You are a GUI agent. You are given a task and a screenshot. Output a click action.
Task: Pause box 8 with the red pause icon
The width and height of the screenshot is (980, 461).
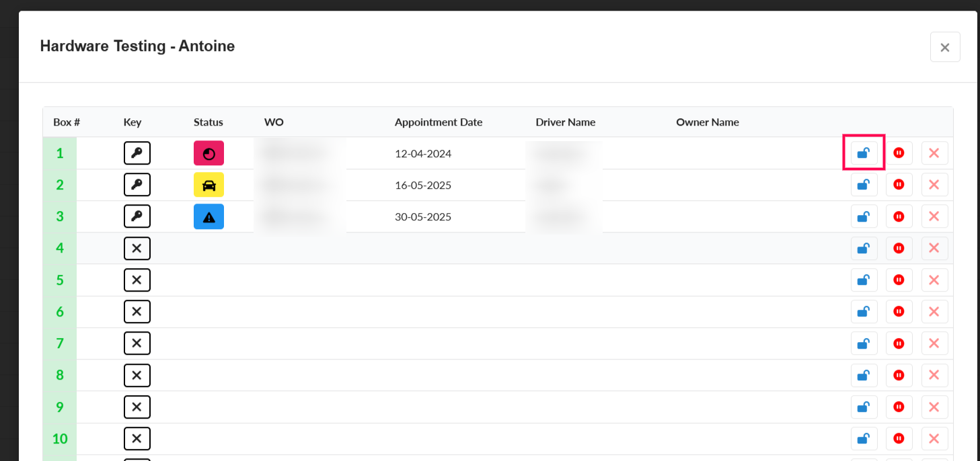click(899, 375)
